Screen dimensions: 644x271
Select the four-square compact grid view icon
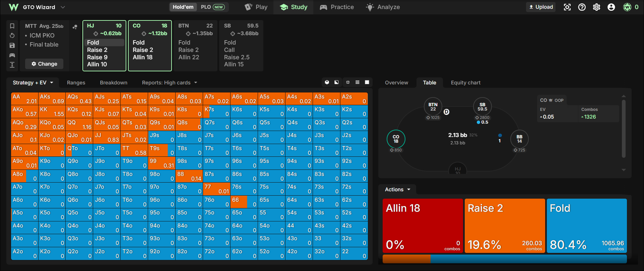(x=348, y=82)
